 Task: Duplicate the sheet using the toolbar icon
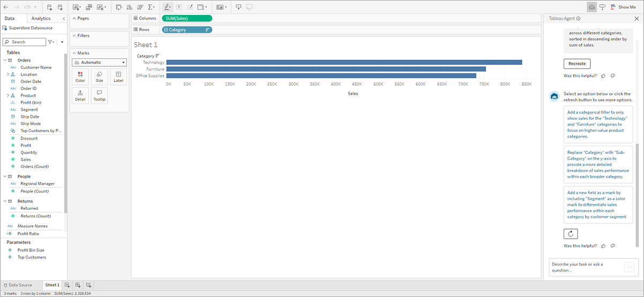click(88, 7)
